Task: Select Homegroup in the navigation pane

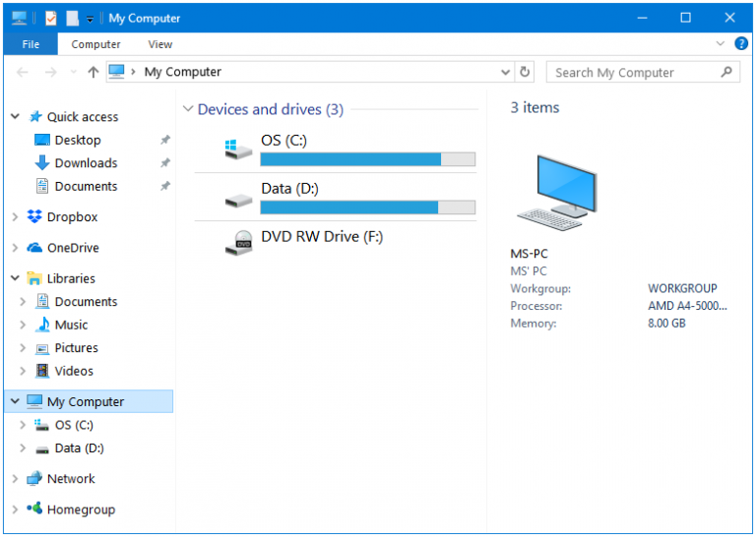Action: click(x=81, y=509)
